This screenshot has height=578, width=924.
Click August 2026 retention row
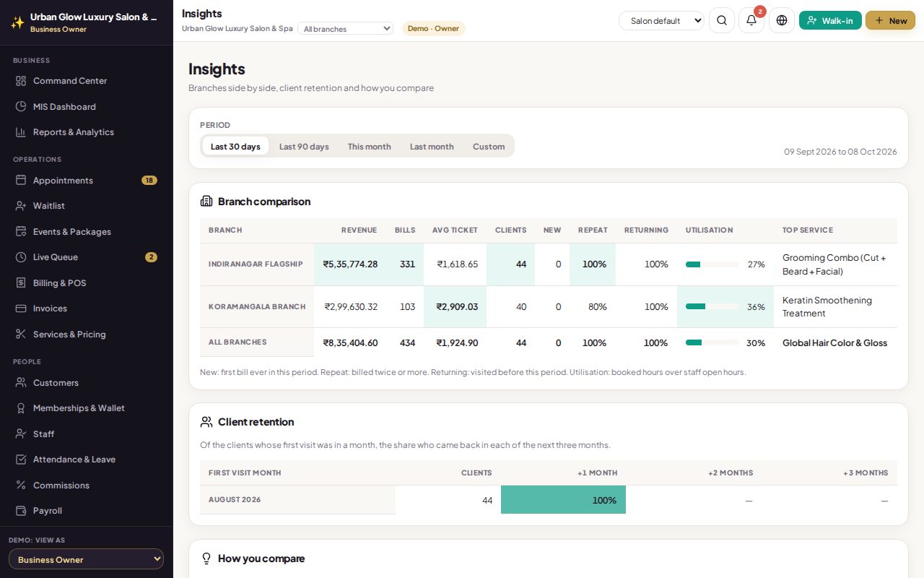pos(548,500)
